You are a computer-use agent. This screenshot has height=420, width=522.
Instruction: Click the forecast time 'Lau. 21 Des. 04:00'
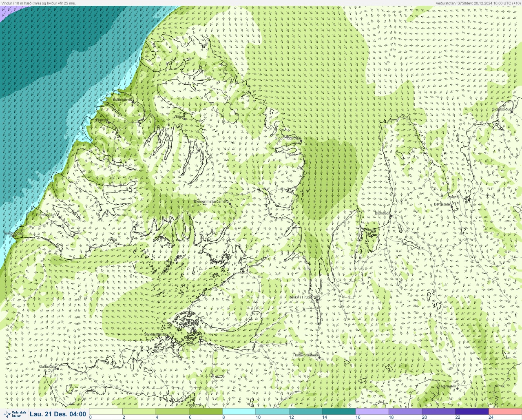[x=58, y=414]
